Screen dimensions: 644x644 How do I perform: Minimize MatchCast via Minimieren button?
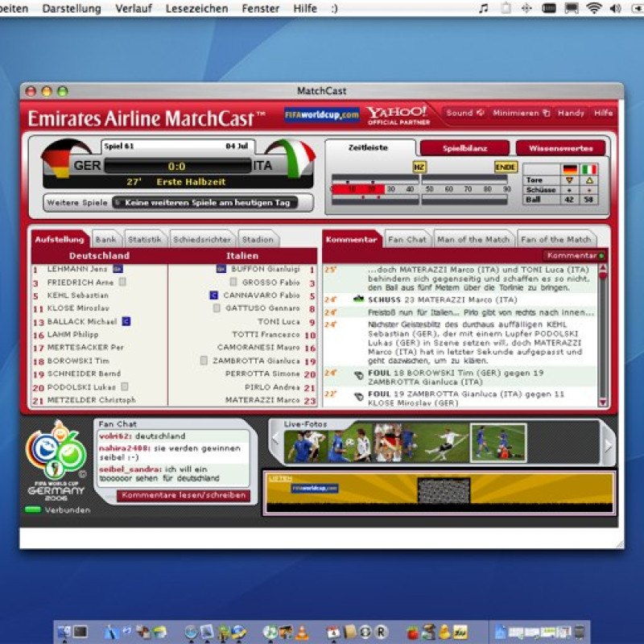521,113
